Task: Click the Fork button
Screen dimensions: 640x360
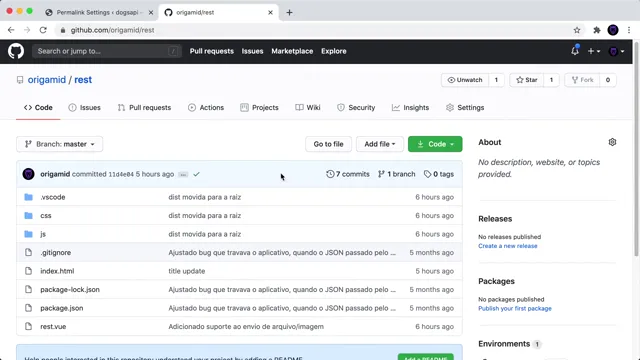Action: pyautogui.click(x=582, y=80)
